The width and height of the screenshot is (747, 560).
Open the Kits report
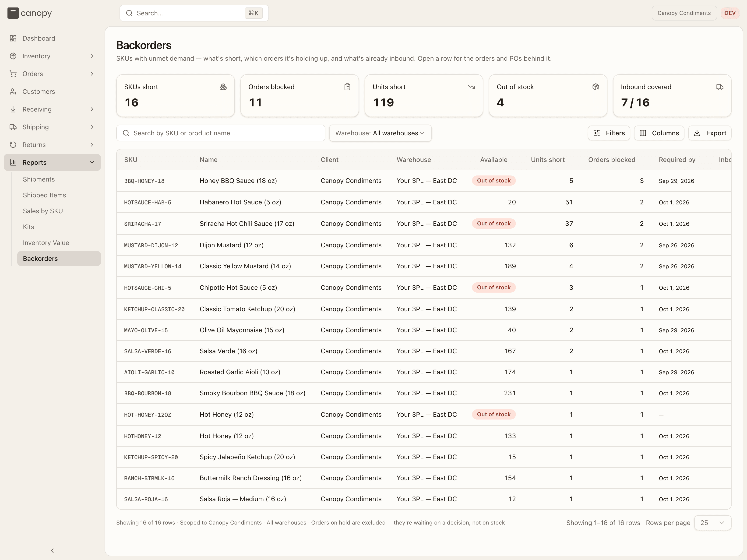pos(59,227)
